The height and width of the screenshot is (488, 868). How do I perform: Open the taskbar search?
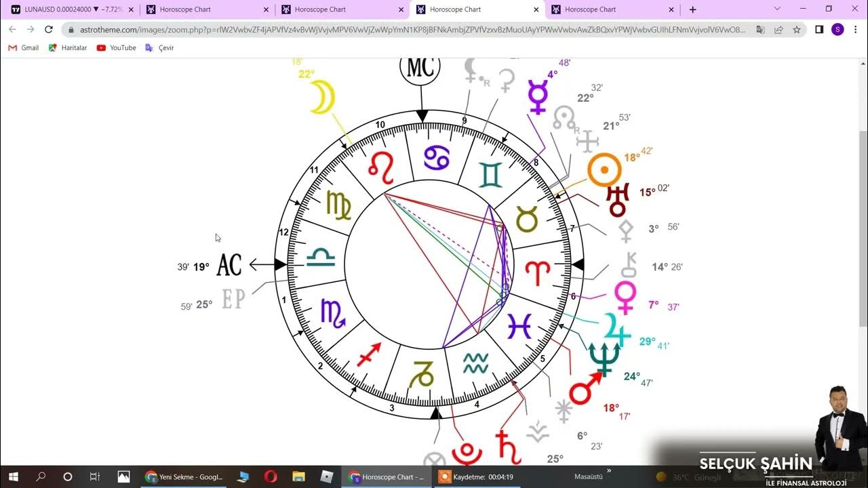point(40,476)
